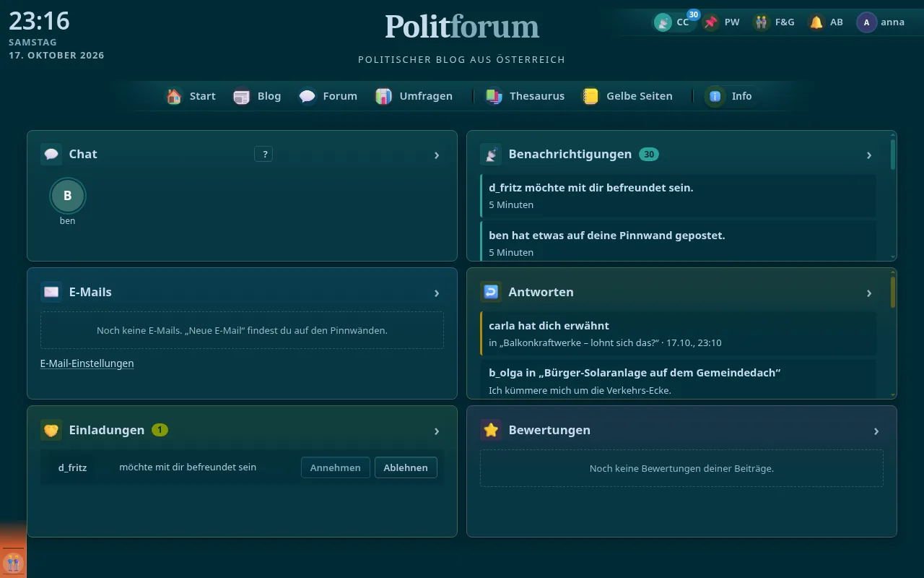
Task: Open 'carla hat dich erwähnt' reply
Action: (x=679, y=334)
